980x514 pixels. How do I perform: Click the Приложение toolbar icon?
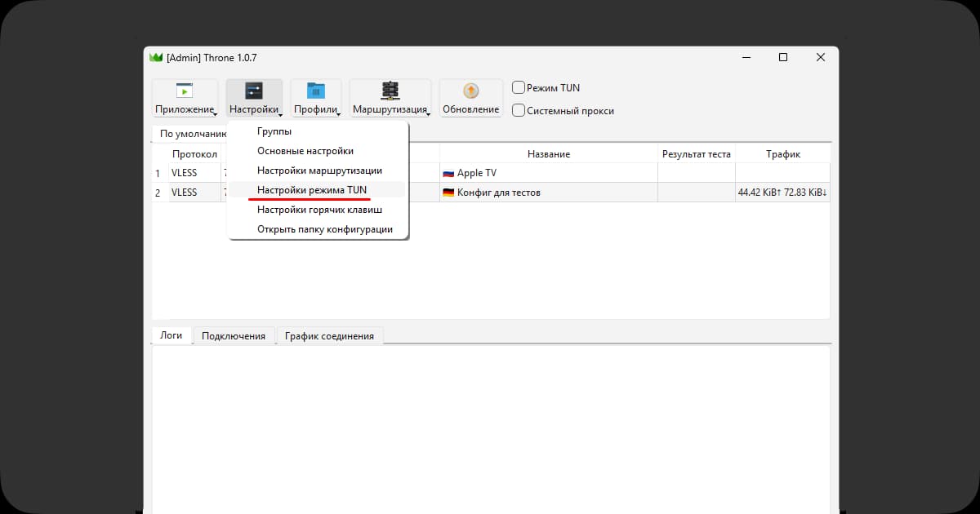click(x=185, y=91)
